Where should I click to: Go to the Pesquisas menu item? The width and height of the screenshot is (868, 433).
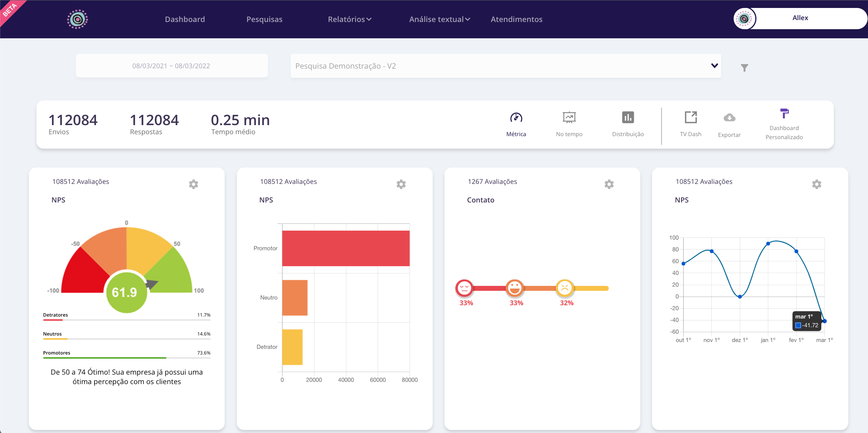pyautogui.click(x=264, y=19)
